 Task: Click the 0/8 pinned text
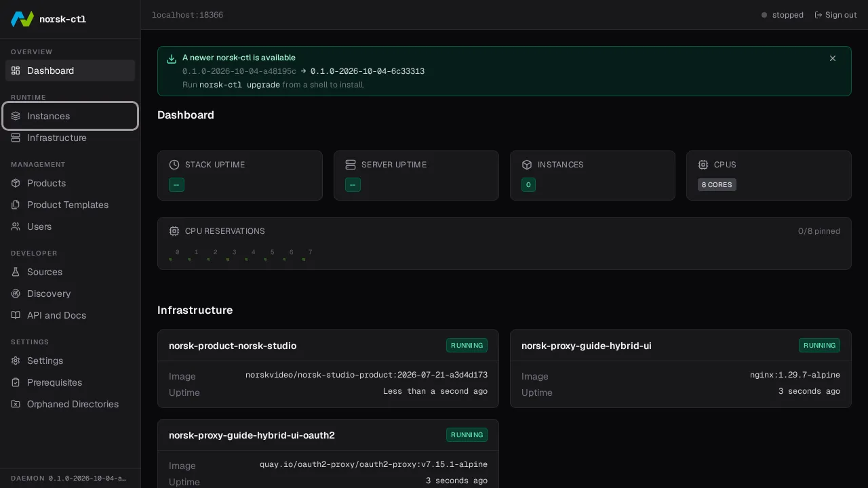tap(818, 231)
